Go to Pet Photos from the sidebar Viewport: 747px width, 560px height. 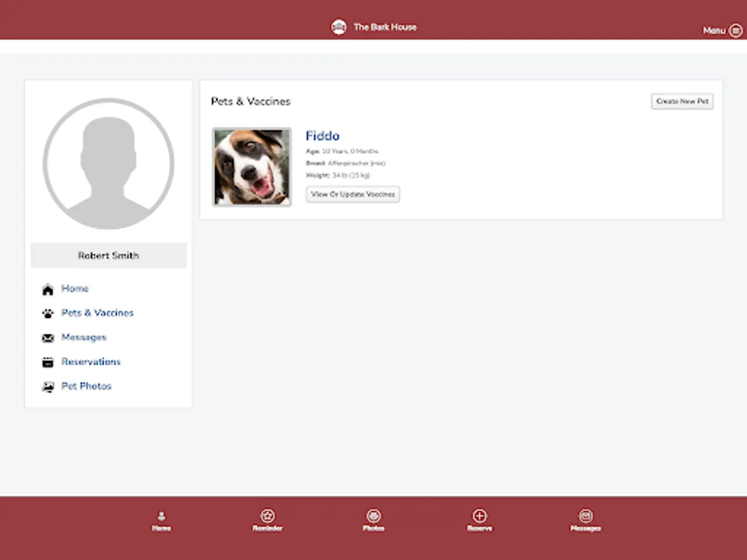click(86, 386)
